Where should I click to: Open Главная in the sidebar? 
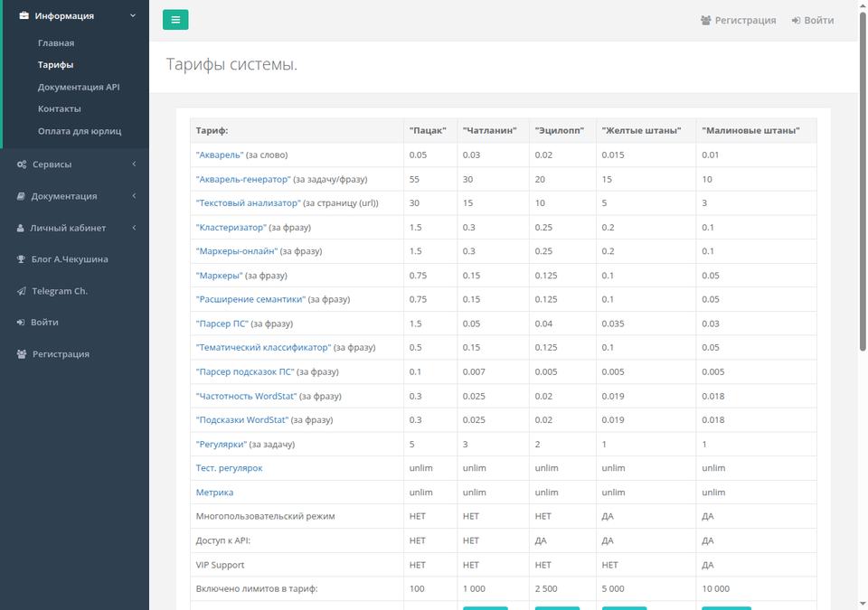tap(56, 43)
